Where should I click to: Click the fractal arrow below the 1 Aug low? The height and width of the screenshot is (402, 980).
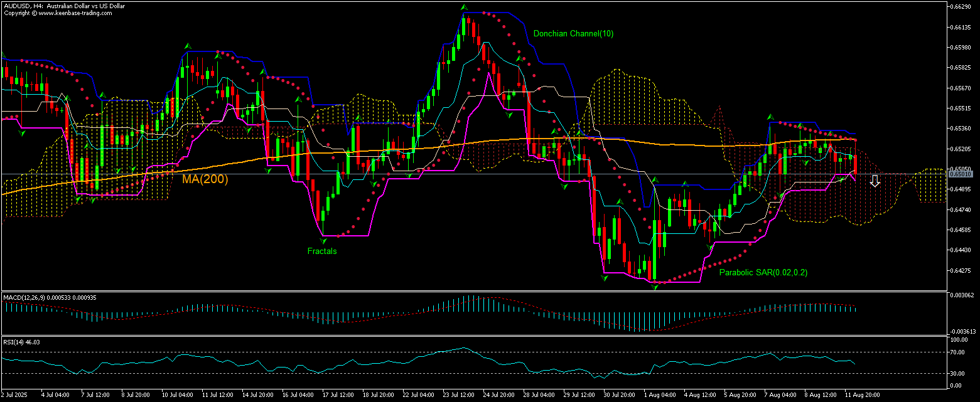click(655, 287)
